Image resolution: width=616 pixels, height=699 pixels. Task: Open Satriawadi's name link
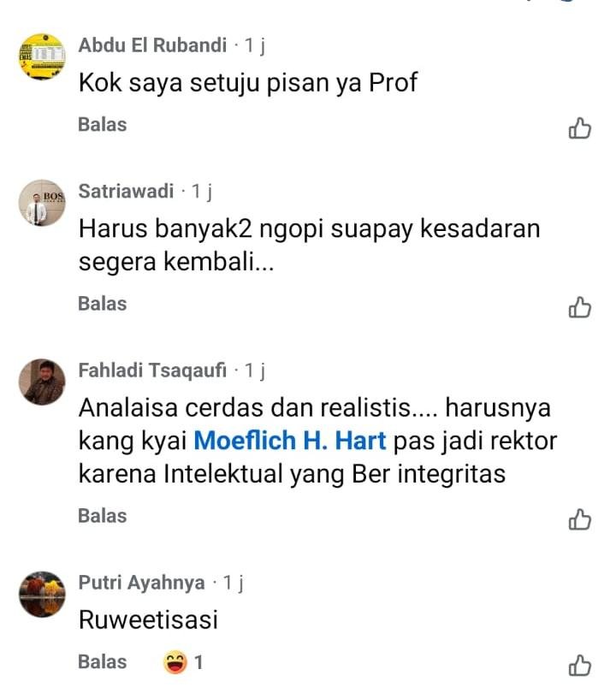pos(126,192)
